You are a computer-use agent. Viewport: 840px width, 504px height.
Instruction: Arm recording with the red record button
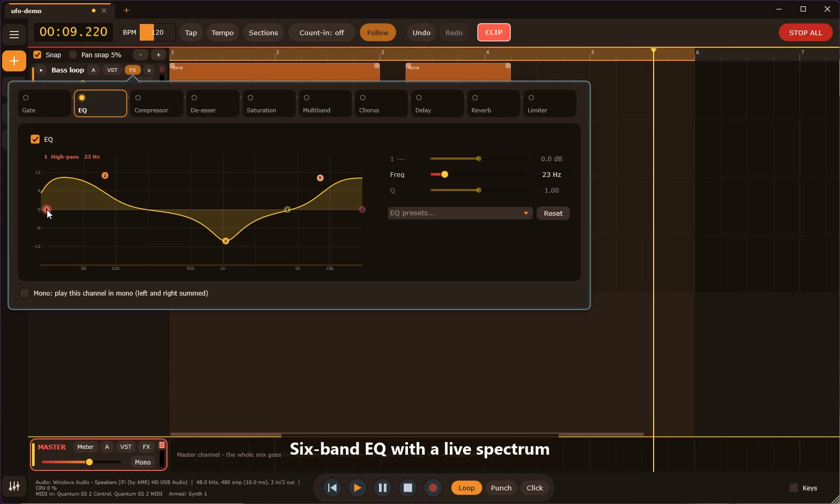pos(433,488)
